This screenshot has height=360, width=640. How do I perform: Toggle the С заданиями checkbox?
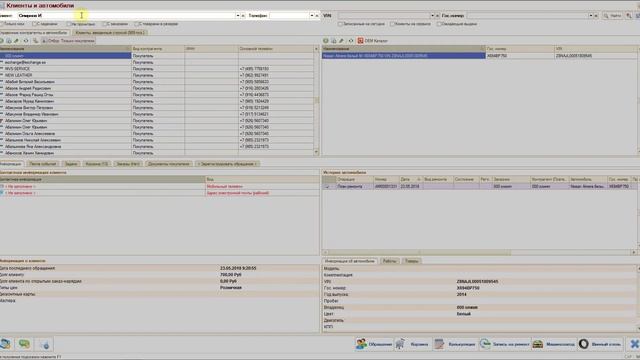pos(35,24)
